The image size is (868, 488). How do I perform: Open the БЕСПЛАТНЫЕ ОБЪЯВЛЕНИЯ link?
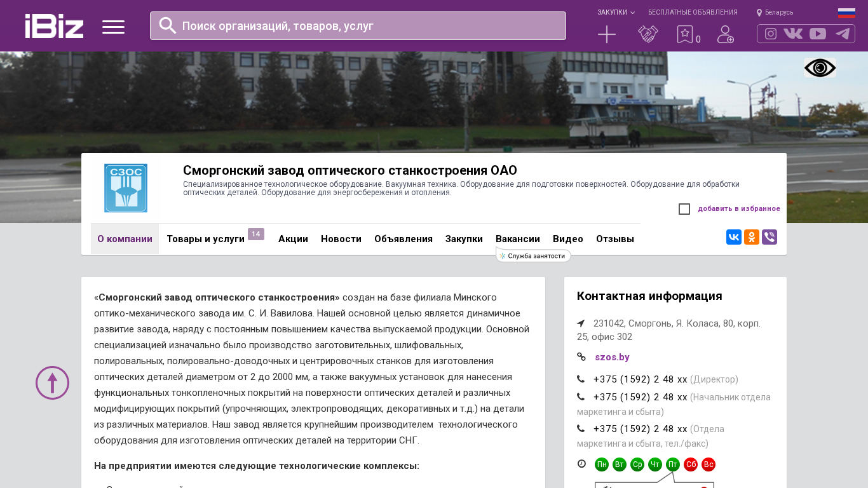693,13
